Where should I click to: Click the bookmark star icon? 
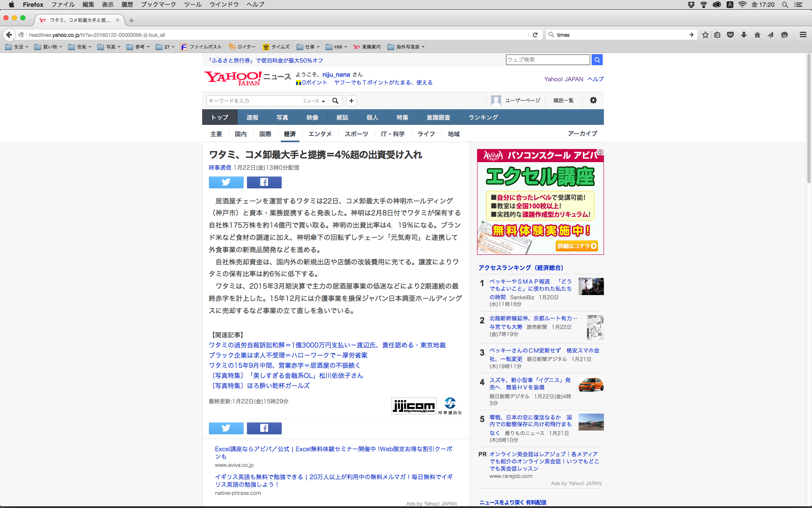coord(705,35)
